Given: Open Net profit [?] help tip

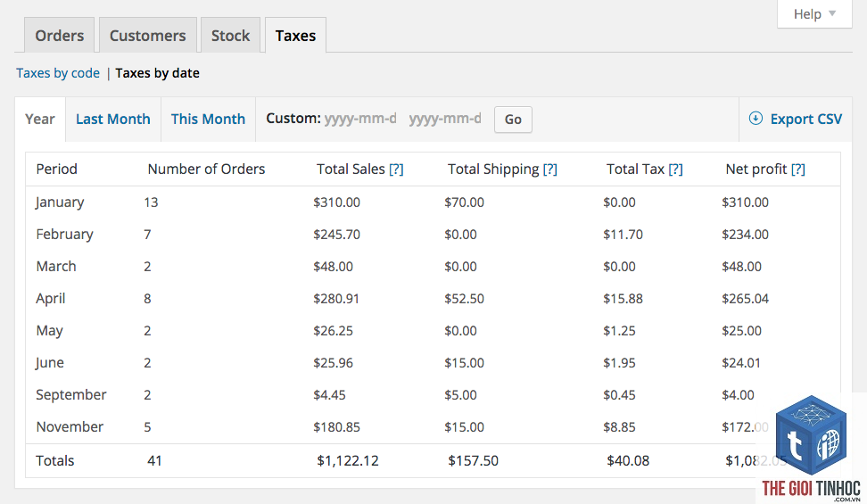Looking at the screenshot, I should pyautogui.click(x=798, y=169).
